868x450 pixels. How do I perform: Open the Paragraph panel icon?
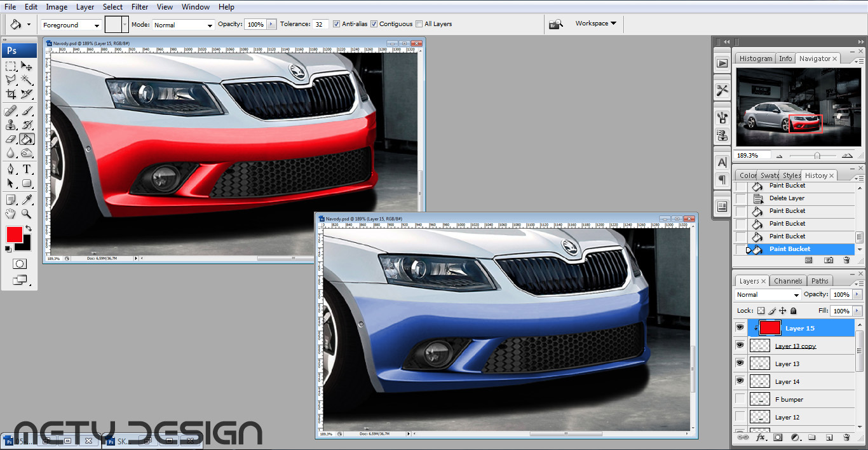point(722,180)
